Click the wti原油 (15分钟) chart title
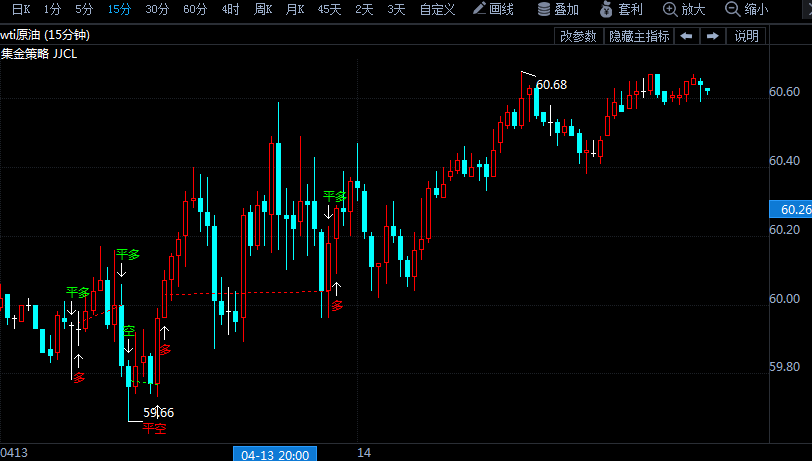812x461 pixels. click(x=45, y=35)
